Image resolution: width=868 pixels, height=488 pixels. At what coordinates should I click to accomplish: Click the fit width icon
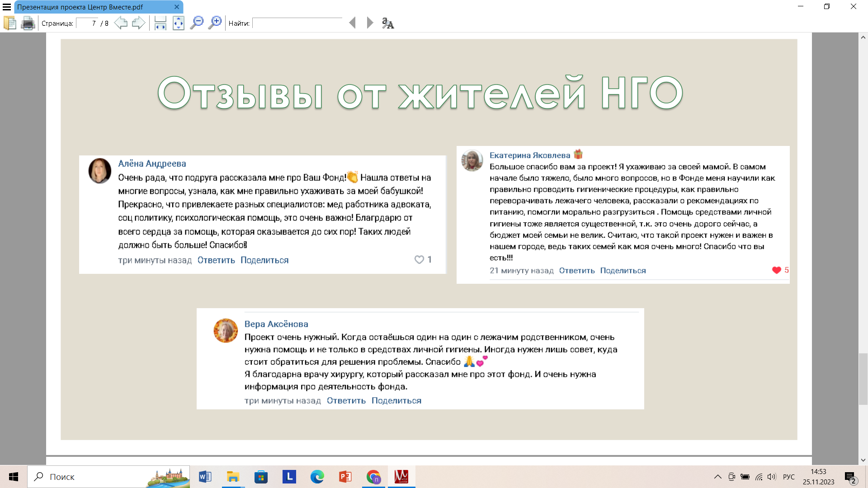pos(160,23)
